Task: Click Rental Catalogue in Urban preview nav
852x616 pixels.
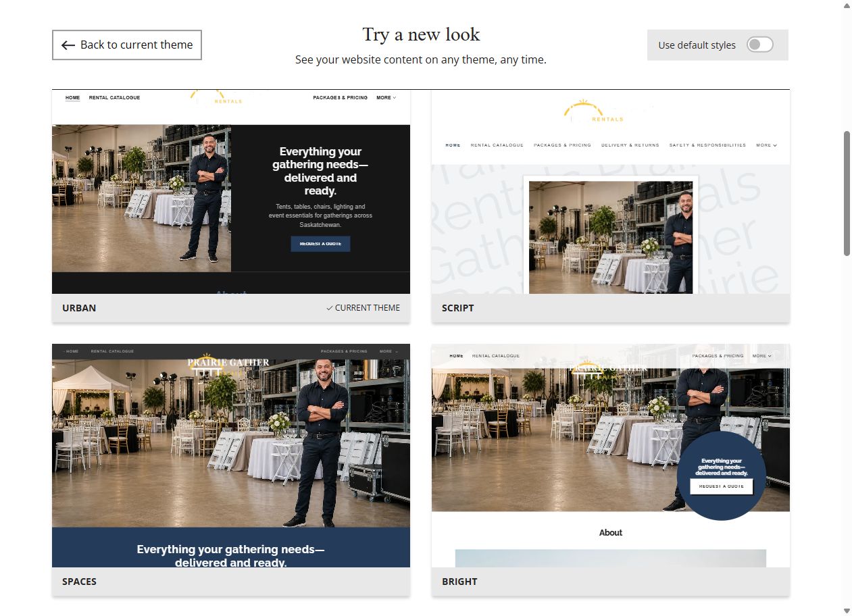Action: (x=115, y=98)
